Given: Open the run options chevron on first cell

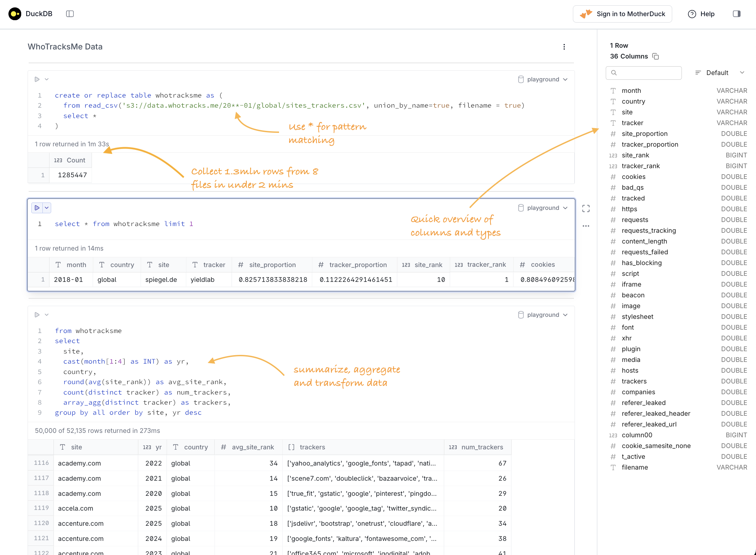Looking at the screenshot, I should [x=47, y=79].
